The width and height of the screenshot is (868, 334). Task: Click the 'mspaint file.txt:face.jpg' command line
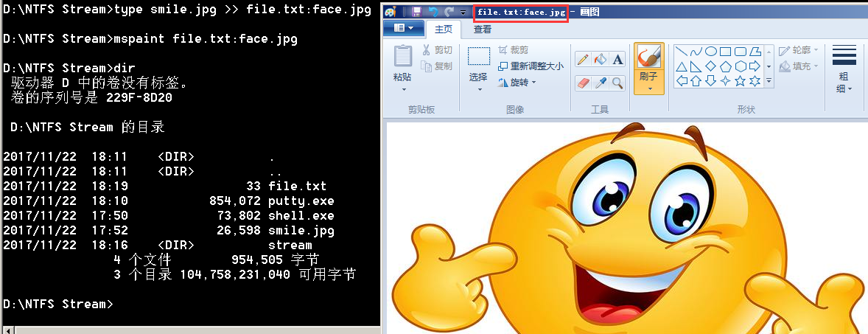tap(205, 39)
